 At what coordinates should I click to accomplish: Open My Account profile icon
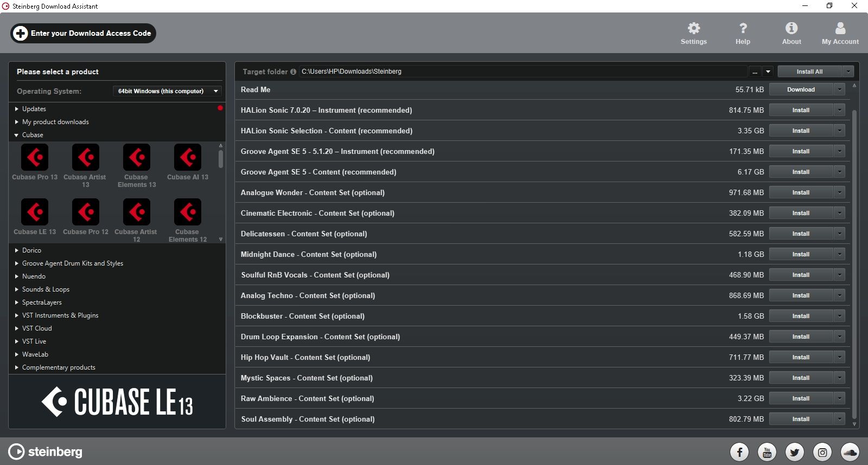coord(840,33)
